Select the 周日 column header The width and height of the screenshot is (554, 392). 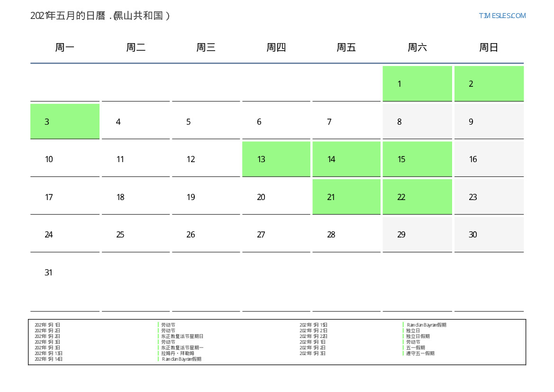pyautogui.click(x=489, y=47)
